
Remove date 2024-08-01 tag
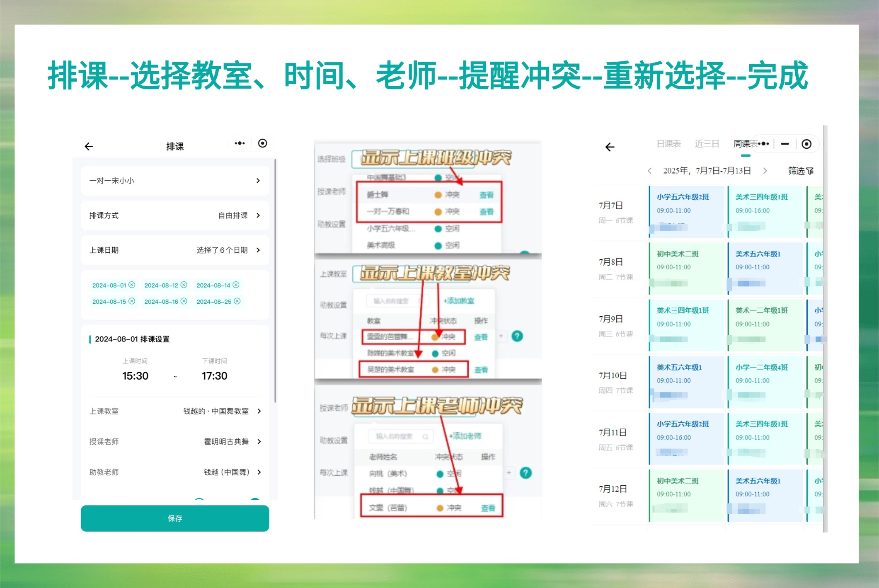coord(132,285)
